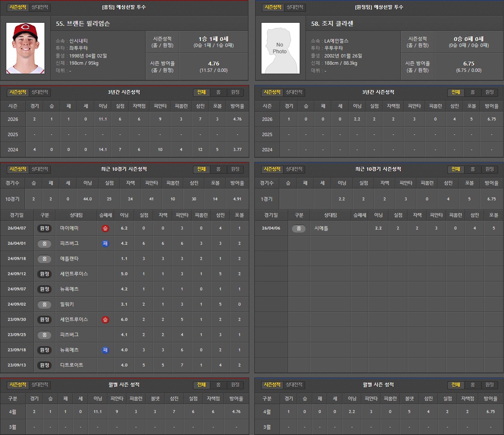
Task: Click the loss badge in the 26/04/01 Pittsburgh row
Action: (x=105, y=243)
